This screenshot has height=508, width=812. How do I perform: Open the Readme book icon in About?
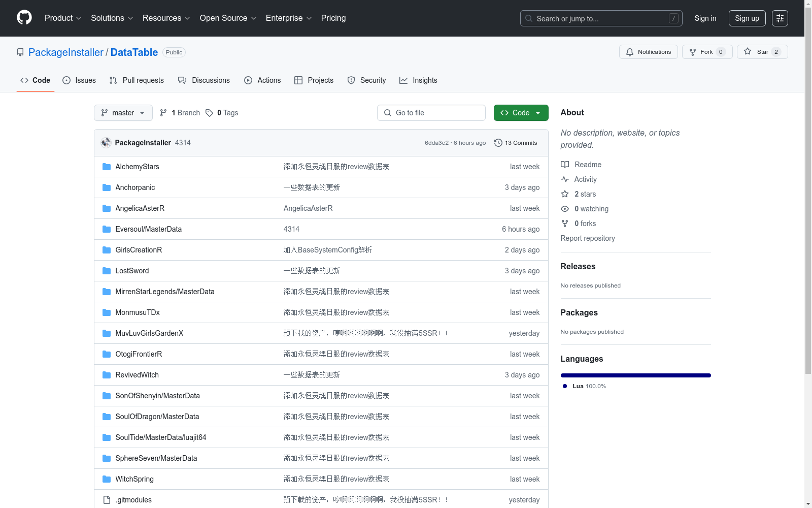coord(564,164)
